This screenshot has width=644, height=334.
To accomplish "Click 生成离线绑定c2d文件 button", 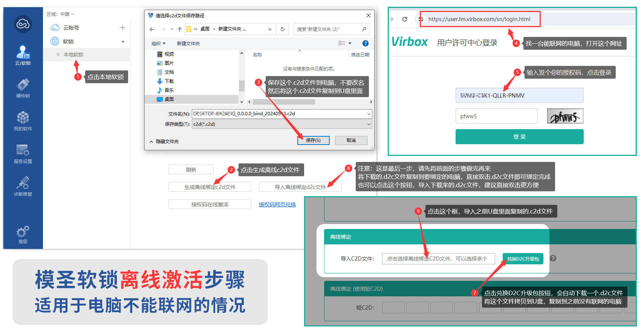I will (210, 187).
